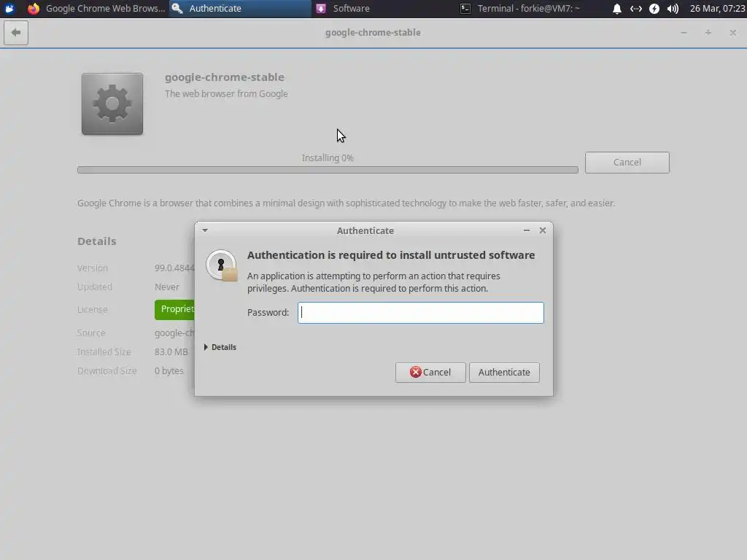747x560 pixels.
Task: Click 'The web browser from Google' subtitle
Action: tap(226, 94)
